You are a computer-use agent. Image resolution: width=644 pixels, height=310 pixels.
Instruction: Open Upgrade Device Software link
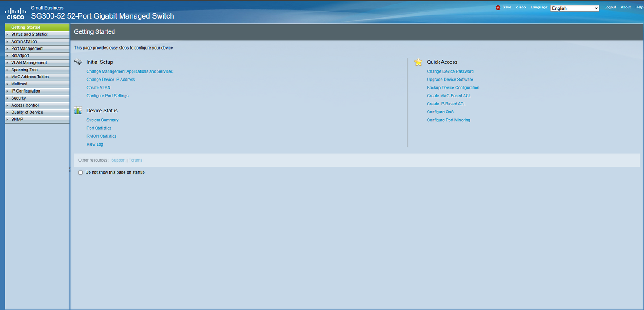point(450,80)
